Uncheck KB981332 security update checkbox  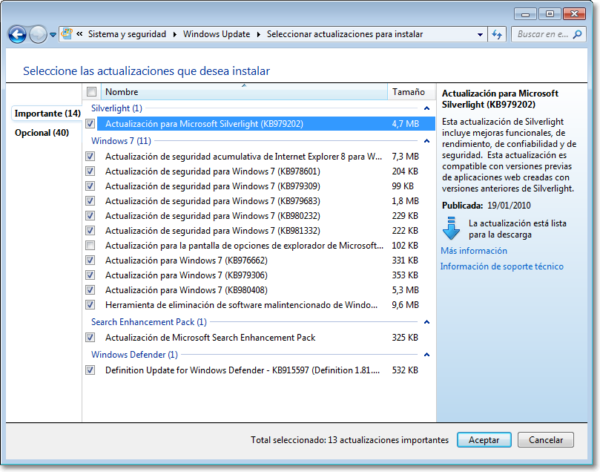(90, 230)
